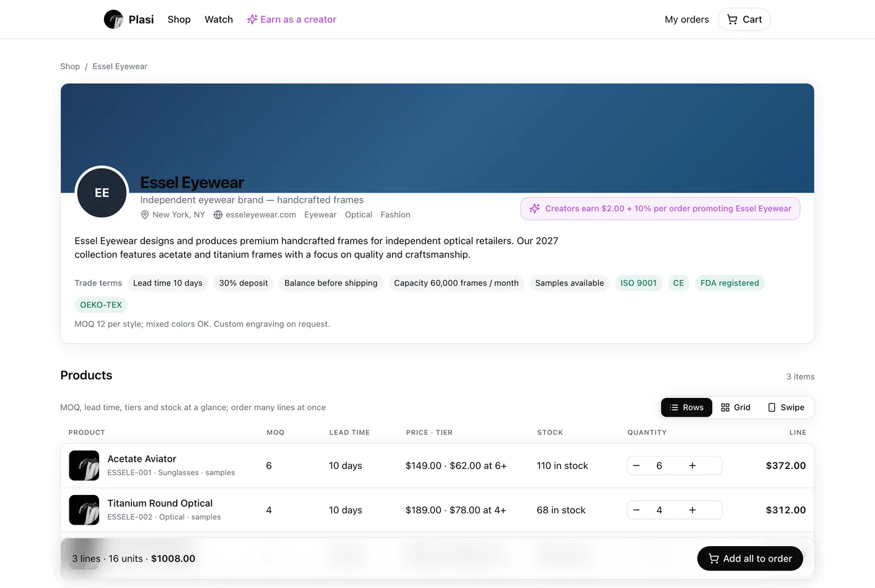Screen dimensions: 875x588
Task: Click the Shop breadcrumb link
Action: 70,66
